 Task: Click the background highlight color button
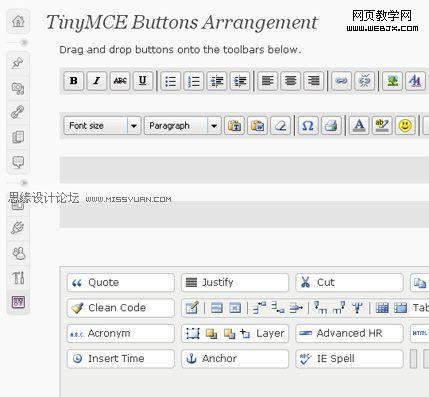[x=382, y=126]
